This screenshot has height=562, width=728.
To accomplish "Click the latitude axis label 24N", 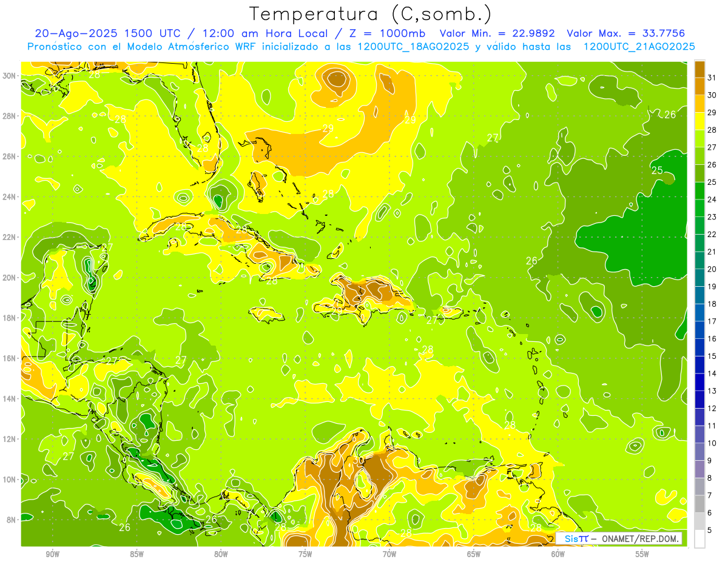I will [x=9, y=197].
